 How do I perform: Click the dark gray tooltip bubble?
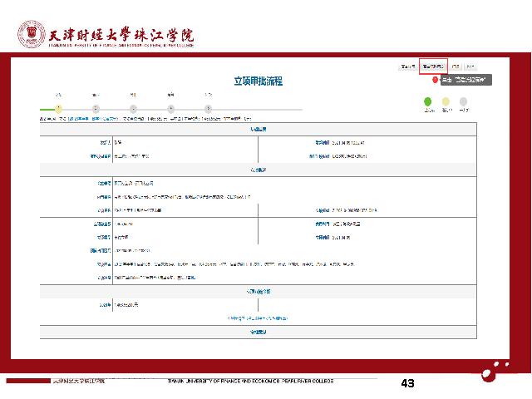[466, 80]
